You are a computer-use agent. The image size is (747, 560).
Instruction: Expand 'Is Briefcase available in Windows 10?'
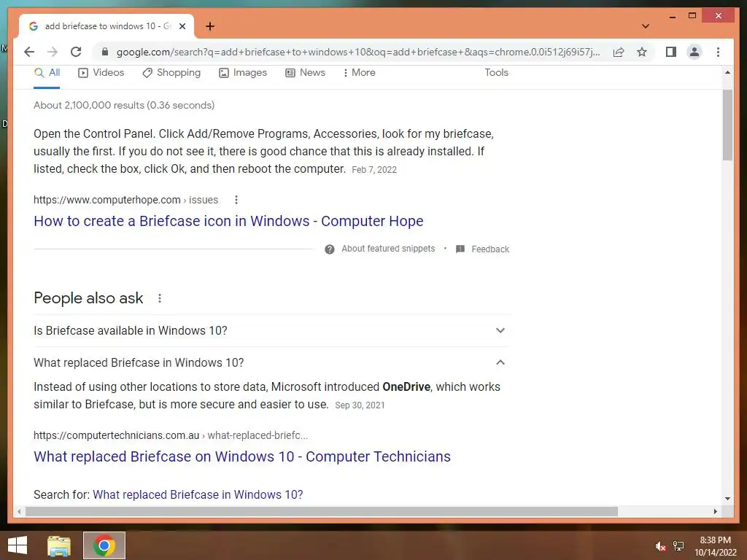271,330
